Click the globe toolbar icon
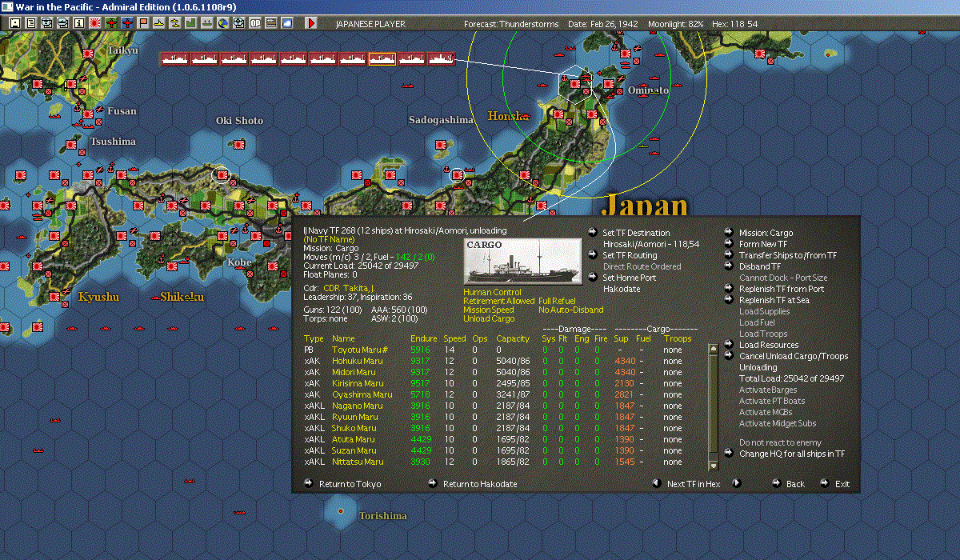The height and width of the screenshot is (560, 960). (x=223, y=23)
